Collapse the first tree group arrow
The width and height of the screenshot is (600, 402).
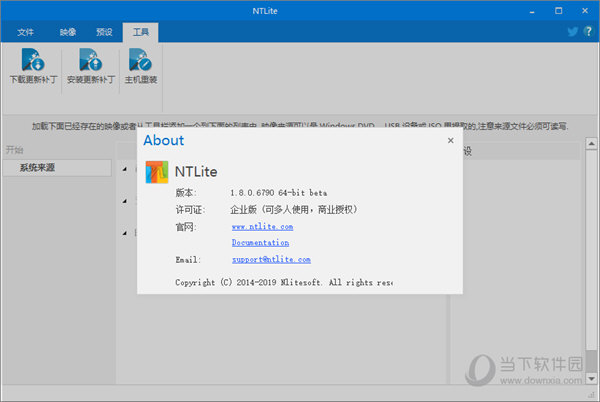(125, 169)
